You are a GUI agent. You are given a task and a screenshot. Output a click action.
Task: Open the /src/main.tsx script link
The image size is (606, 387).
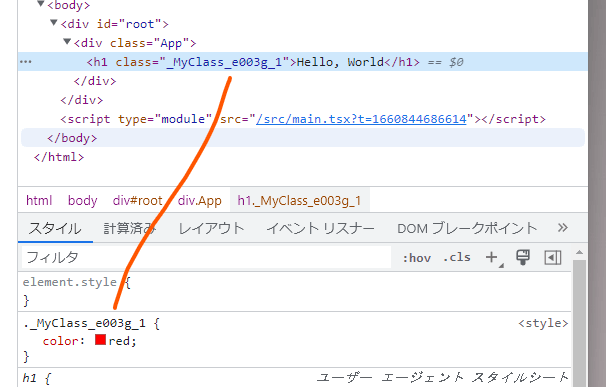(x=361, y=119)
